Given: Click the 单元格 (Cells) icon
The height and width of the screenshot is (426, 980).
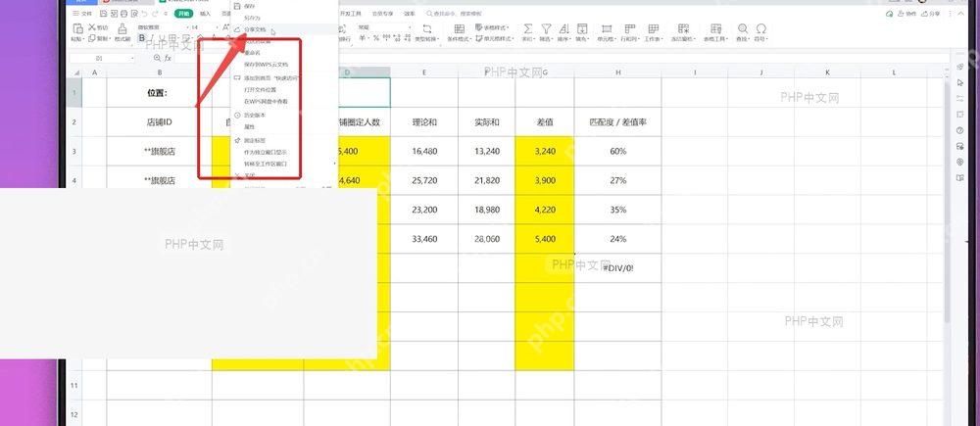Looking at the screenshot, I should (607, 28).
